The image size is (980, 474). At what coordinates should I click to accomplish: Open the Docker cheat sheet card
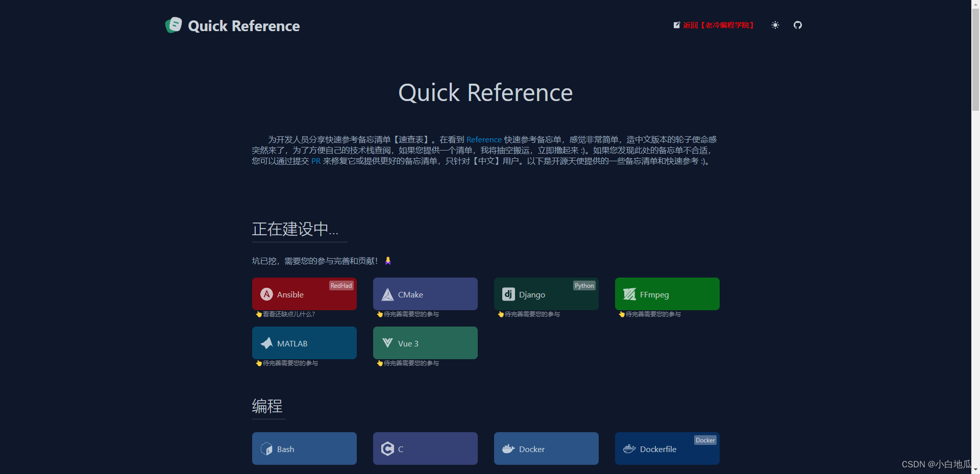tap(546, 448)
